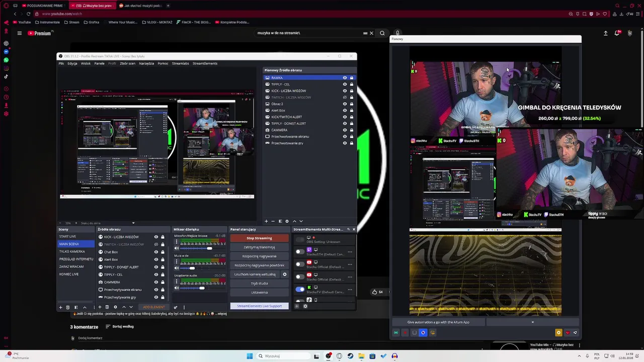The height and width of the screenshot is (362, 644).
Task: Click the YouTube create upload icon
Action: 606,33
